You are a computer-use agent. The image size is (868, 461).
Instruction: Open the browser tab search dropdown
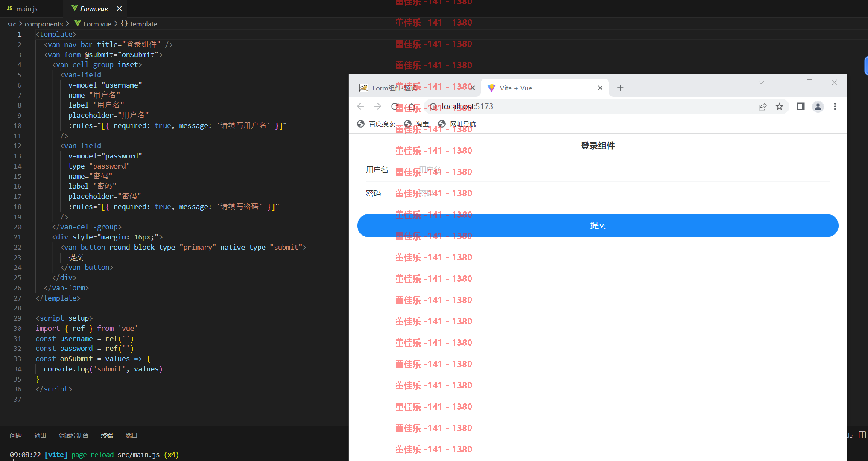[761, 82]
